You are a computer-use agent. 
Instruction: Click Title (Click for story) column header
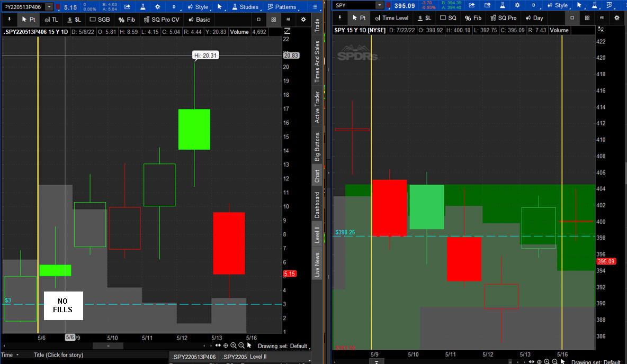58,355
